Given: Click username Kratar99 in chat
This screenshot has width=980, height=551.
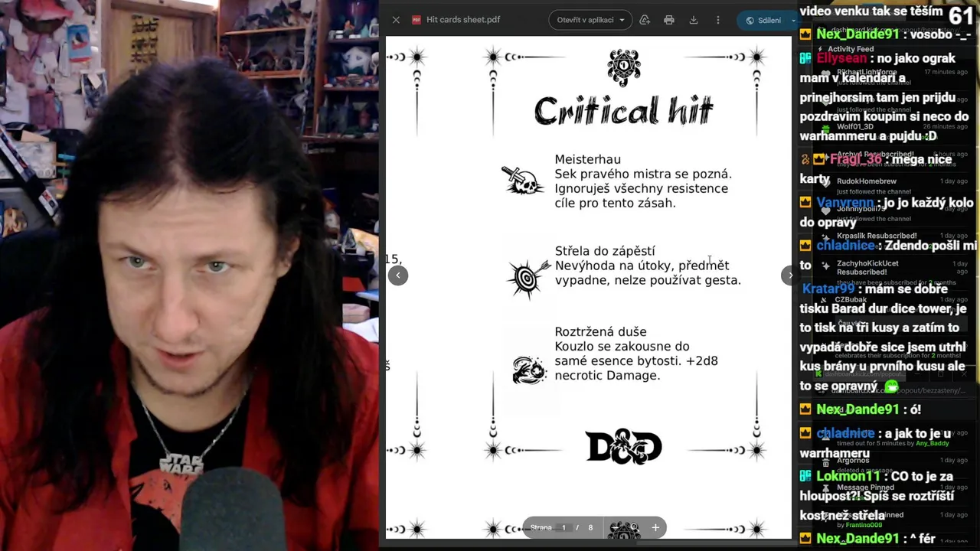Looking at the screenshot, I should coord(828,289).
